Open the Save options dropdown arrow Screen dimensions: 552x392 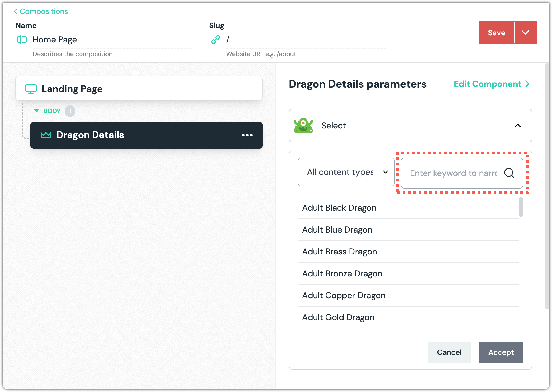click(525, 33)
